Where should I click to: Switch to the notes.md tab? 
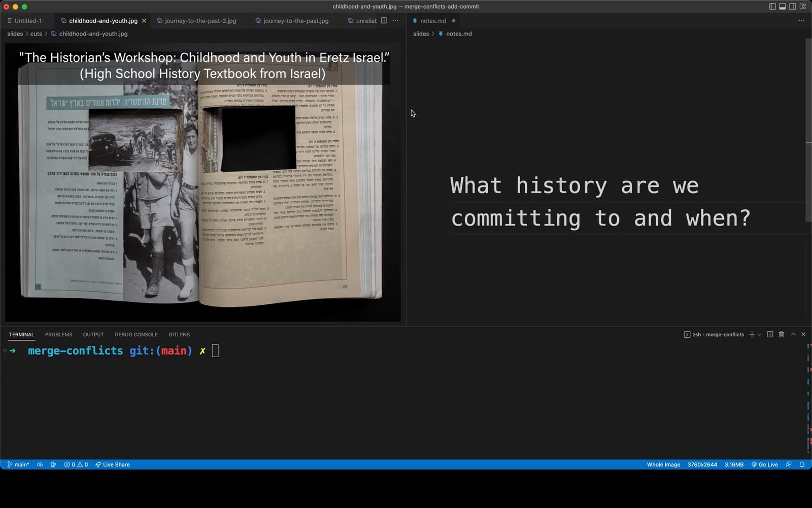(433, 21)
